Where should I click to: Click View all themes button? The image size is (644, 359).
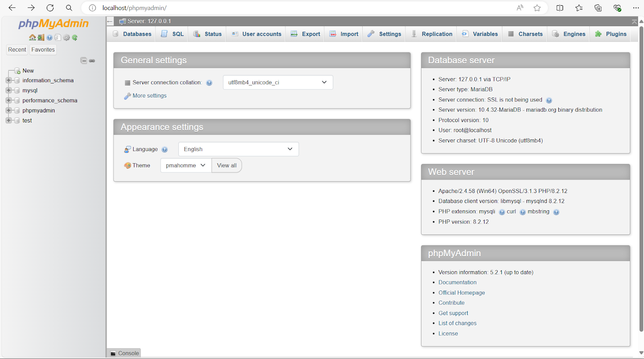(x=227, y=165)
